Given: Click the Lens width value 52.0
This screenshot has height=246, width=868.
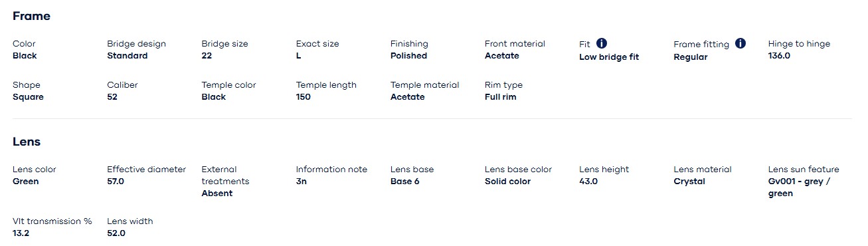Looking at the screenshot, I should pos(116,233).
